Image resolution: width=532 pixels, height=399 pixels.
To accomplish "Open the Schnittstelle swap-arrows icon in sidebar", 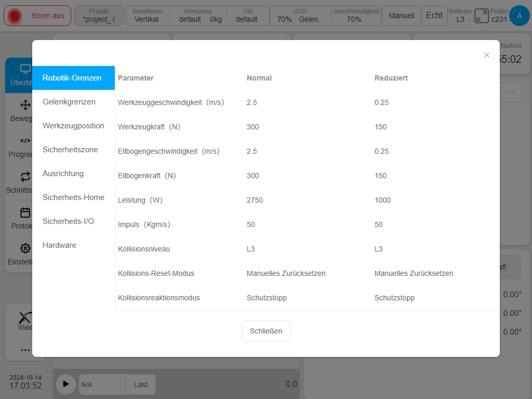I will (25, 177).
